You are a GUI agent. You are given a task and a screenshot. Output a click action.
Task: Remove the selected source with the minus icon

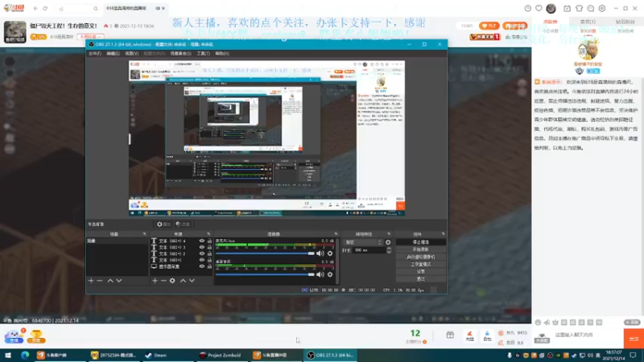163,281
